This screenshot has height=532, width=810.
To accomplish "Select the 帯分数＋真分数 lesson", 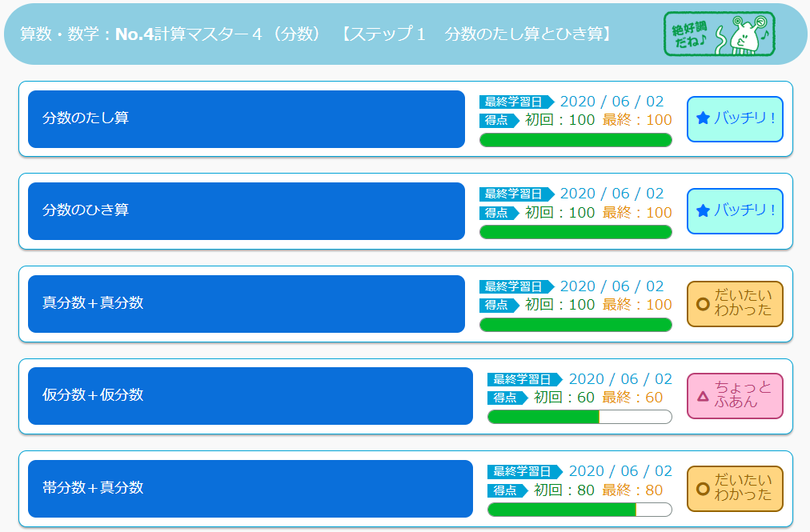I will [x=251, y=489].
